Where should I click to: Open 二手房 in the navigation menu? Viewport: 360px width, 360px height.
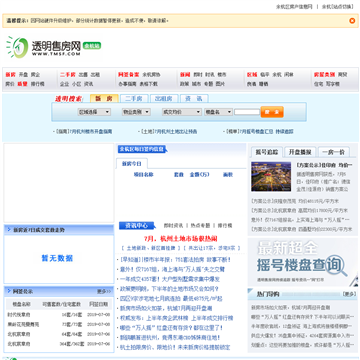68,75
